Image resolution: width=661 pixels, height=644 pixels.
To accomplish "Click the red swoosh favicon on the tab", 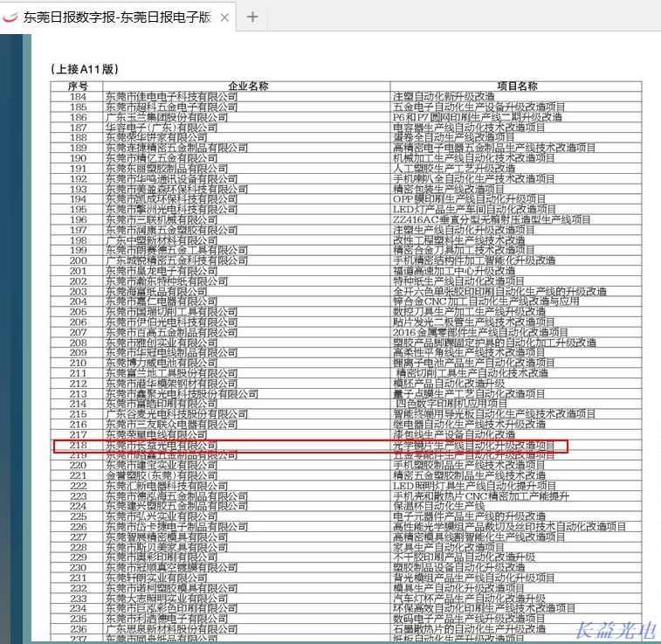I will pos(10,17).
